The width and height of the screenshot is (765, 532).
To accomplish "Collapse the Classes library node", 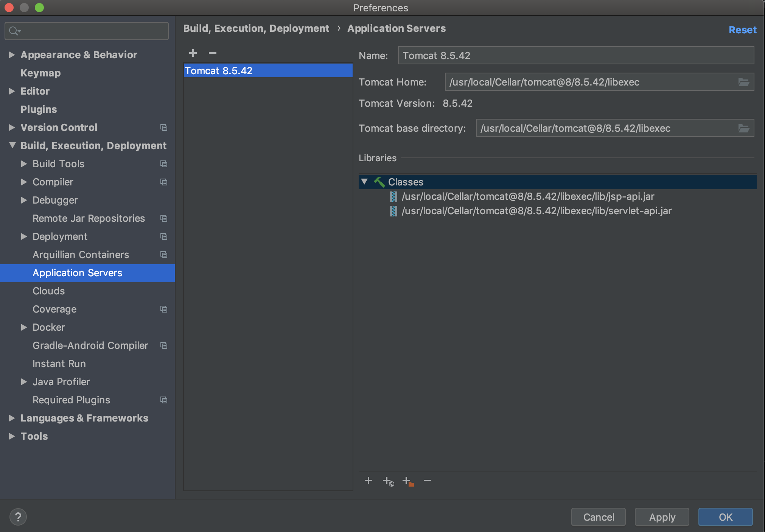I will click(364, 182).
